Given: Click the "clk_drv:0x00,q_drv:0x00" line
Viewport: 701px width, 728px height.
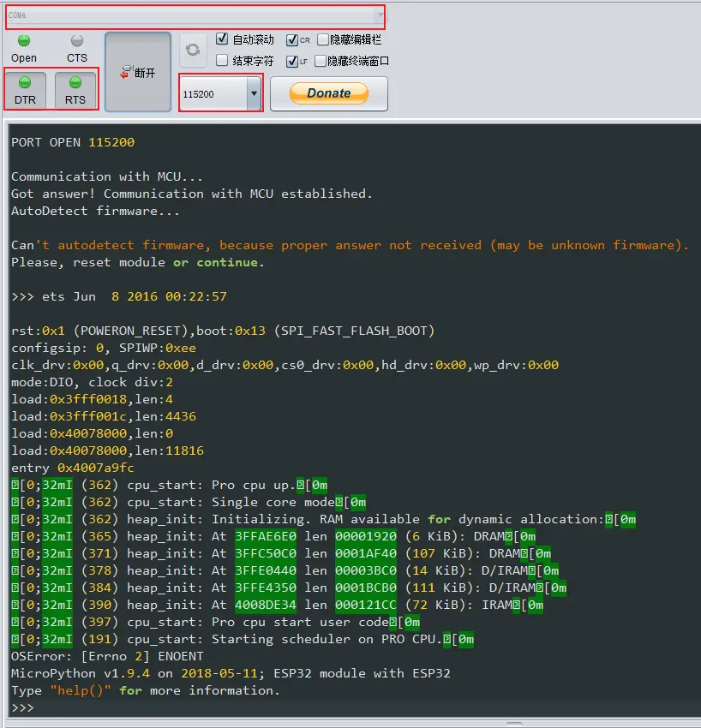Looking at the screenshot, I should point(285,365).
